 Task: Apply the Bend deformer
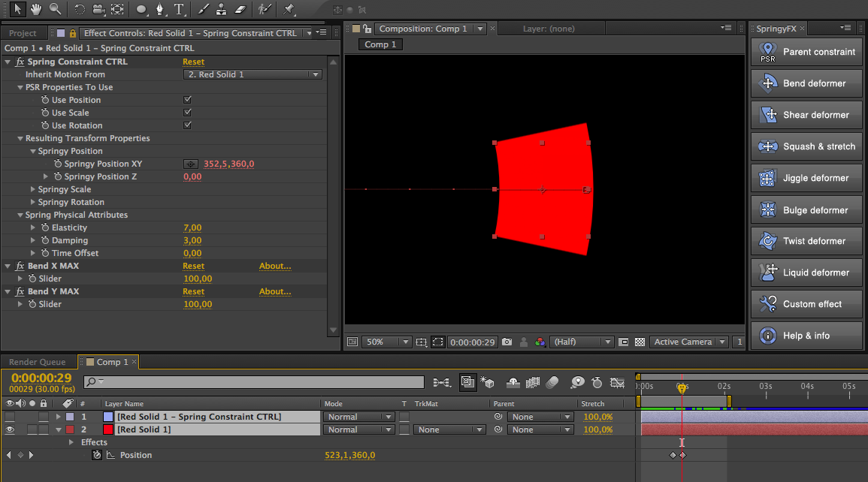[806, 83]
